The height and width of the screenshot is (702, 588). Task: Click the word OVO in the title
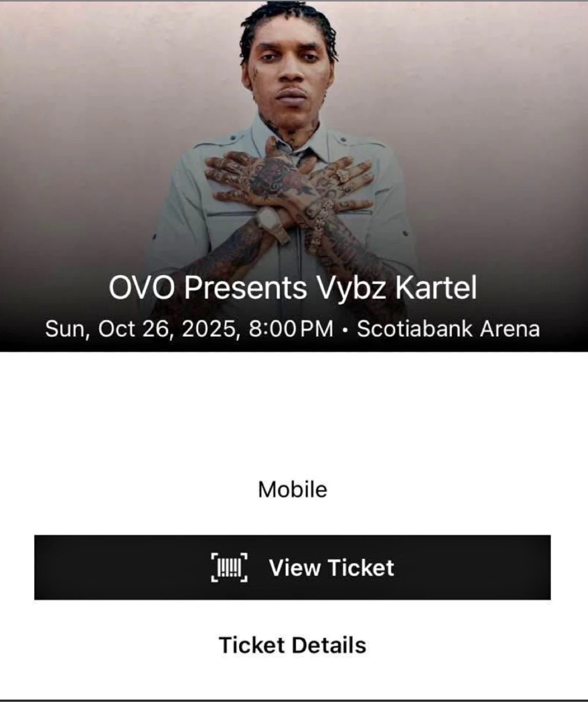(141, 288)
